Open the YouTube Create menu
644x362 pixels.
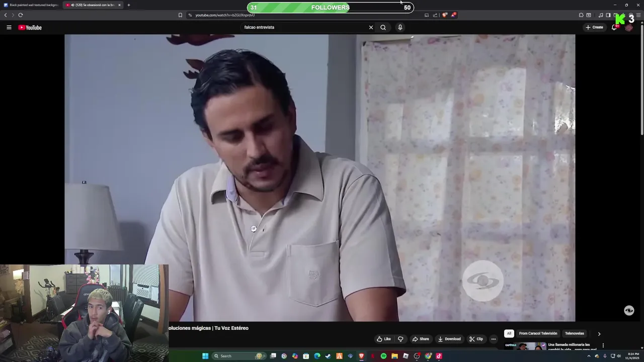click(x=594, y=27)
